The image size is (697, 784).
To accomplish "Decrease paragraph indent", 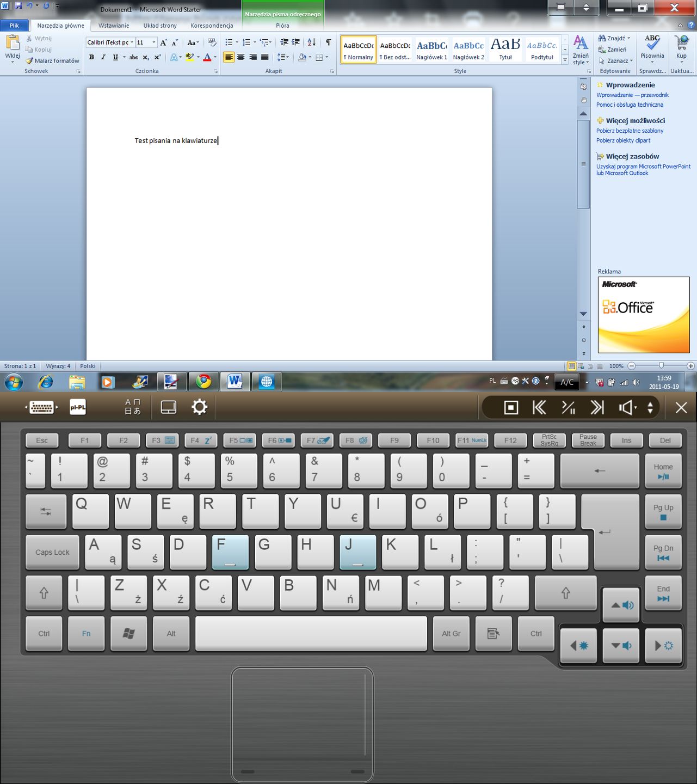I will coord(284,42).
